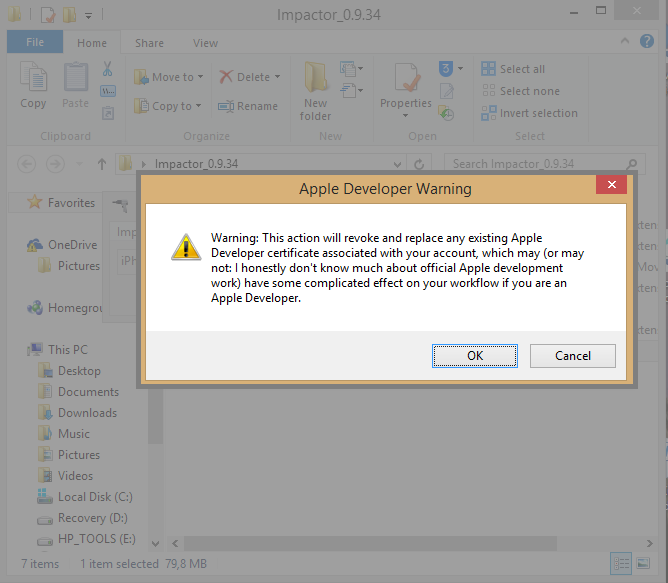Click Quick Access new folder icon
This screenshot has width=668, height=583.
point(69,15)
